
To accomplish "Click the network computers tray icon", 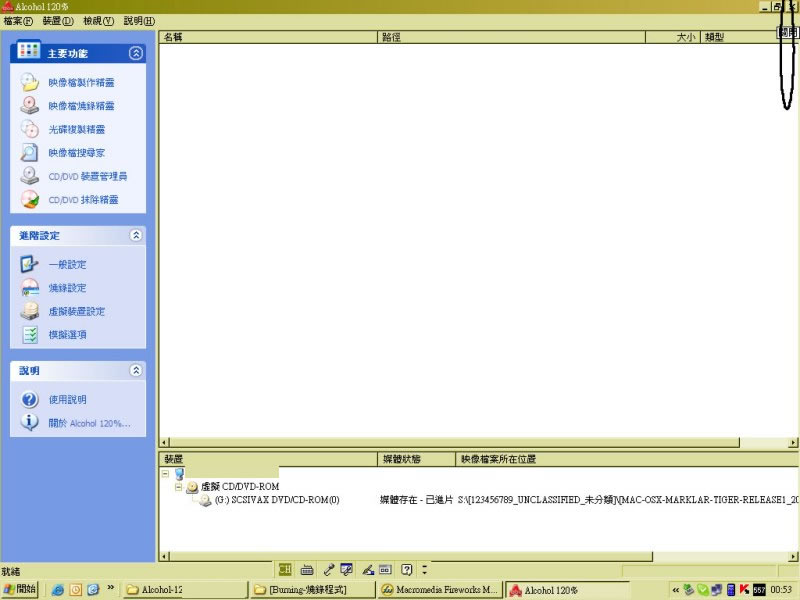I will coord(716,590).
